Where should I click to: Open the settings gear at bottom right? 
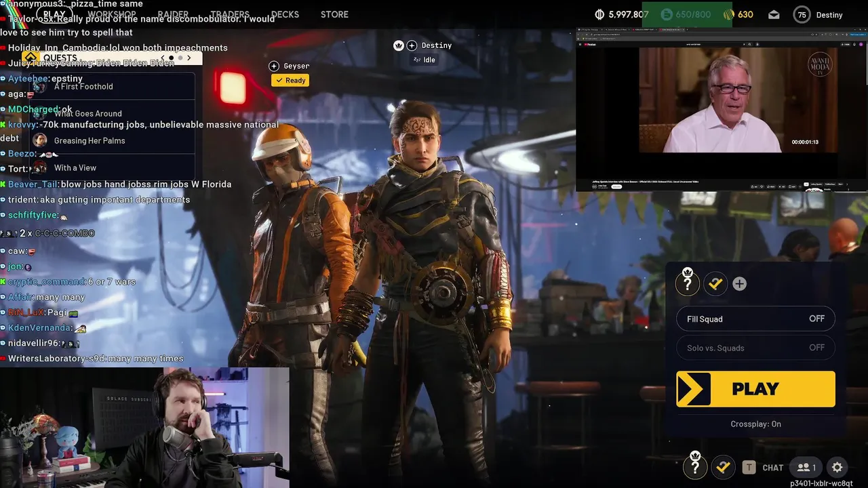click(837, 467)
